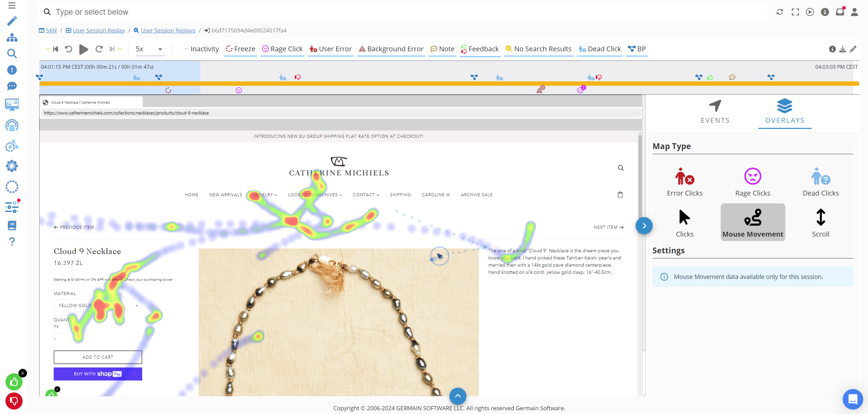Click the Add to Cart button

pos(98,357)
